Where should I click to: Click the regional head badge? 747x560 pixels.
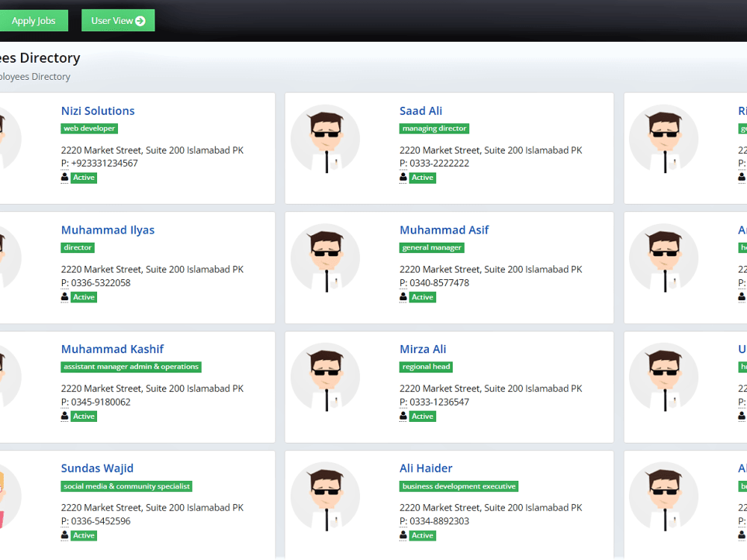pos(426,367)
